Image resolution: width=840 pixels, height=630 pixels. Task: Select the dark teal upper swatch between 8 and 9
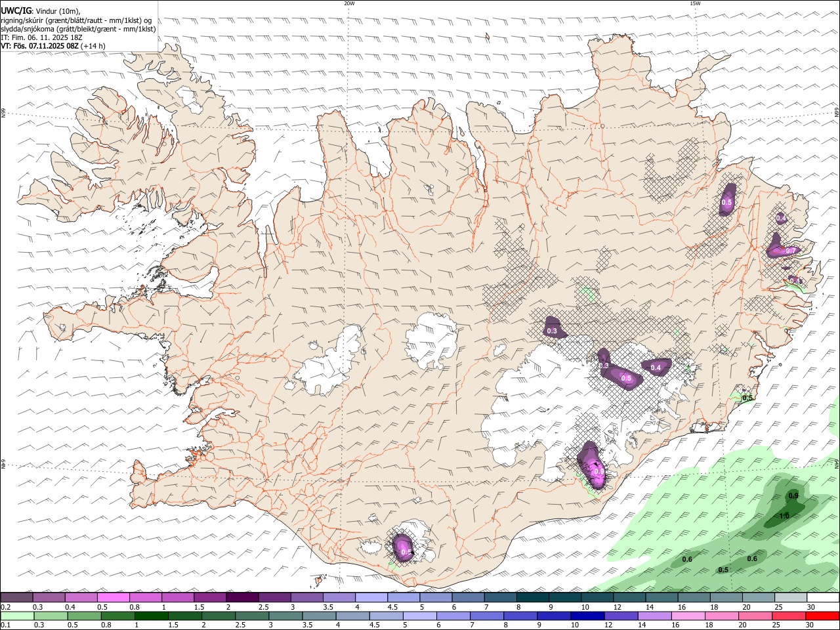pos(533,597)
